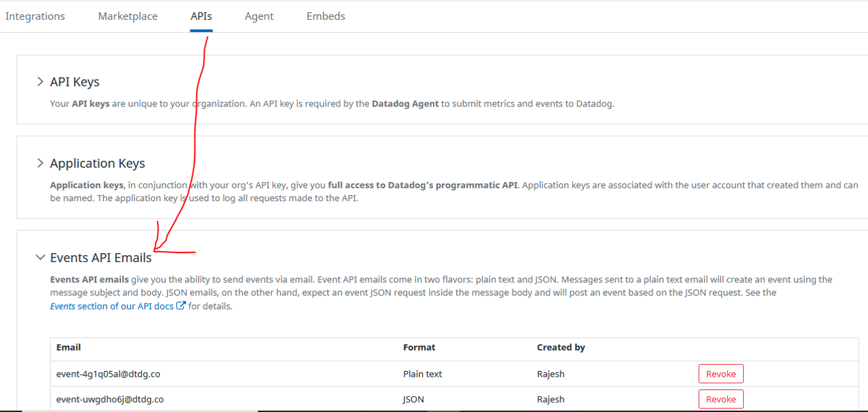The width and height of the screenshot is (868, 412).
Task: Select the event-uwgdho6j@dtdg.co email address
Action: point(109,399)
